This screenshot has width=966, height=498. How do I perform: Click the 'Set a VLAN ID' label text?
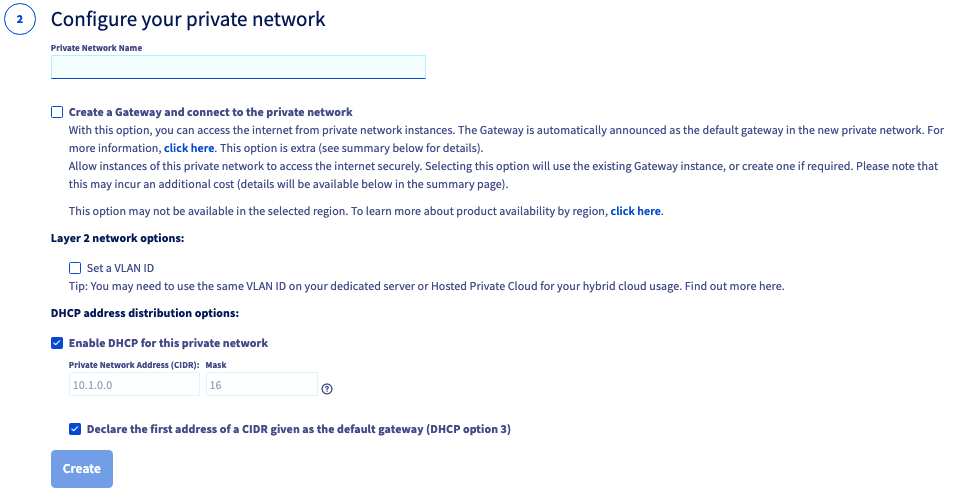pos(120,268)
